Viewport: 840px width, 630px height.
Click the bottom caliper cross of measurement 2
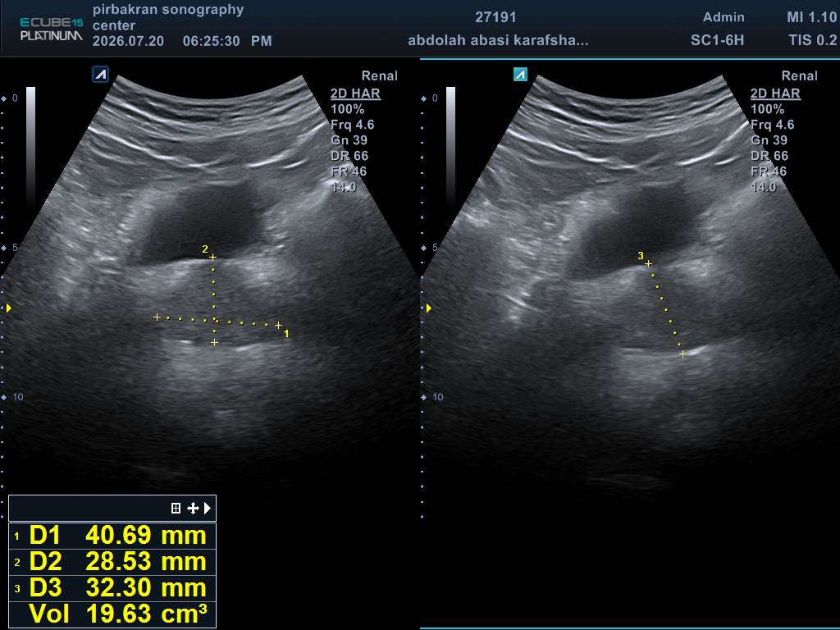[x=214, y=342]
